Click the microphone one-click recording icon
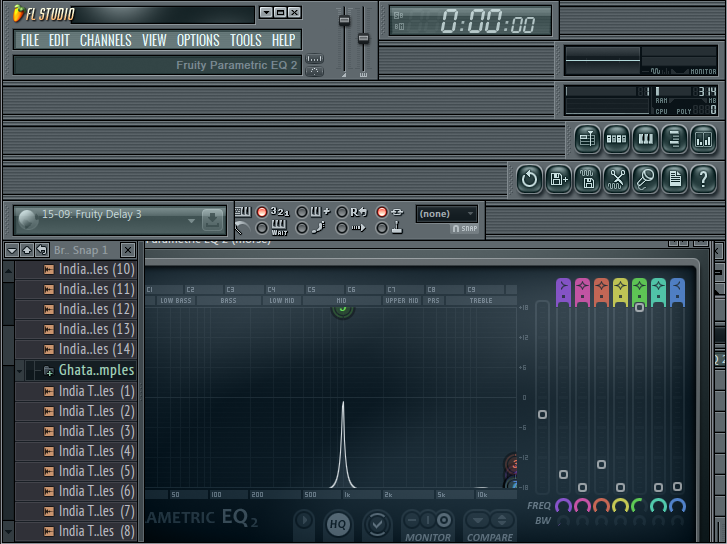This screenshot has width=727, height=544. point(645,179)
